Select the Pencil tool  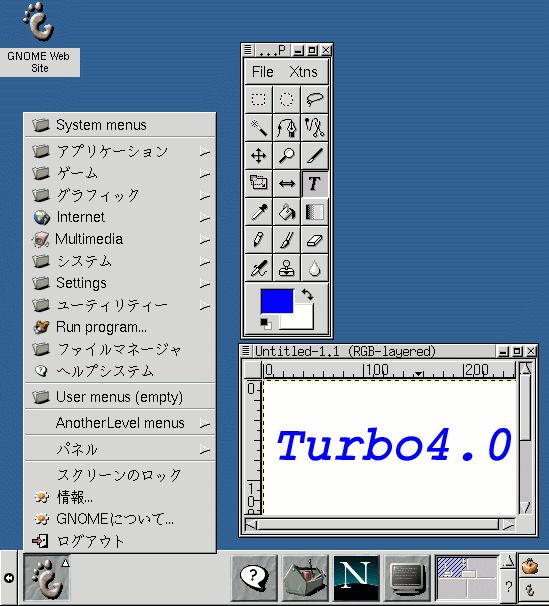coord(258,240)
